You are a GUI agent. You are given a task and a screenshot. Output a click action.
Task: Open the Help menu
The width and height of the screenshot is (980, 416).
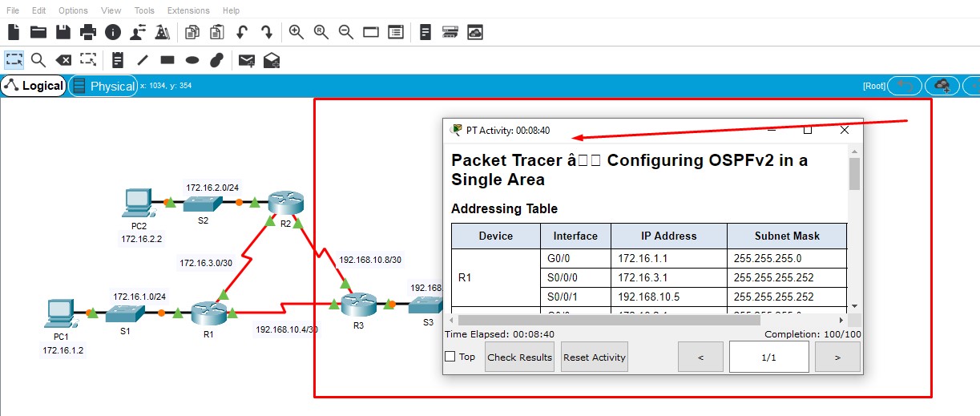click(x=231, y=10)
